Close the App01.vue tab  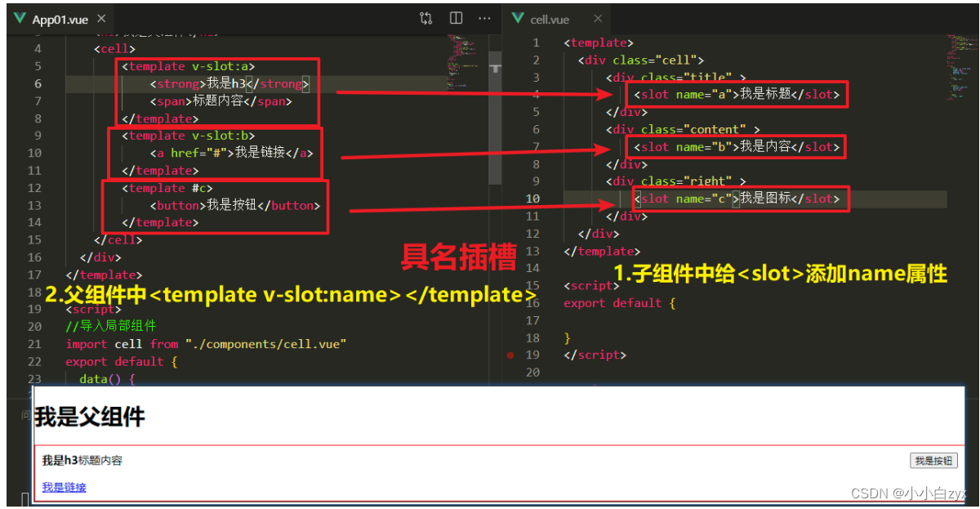point(101,18)
